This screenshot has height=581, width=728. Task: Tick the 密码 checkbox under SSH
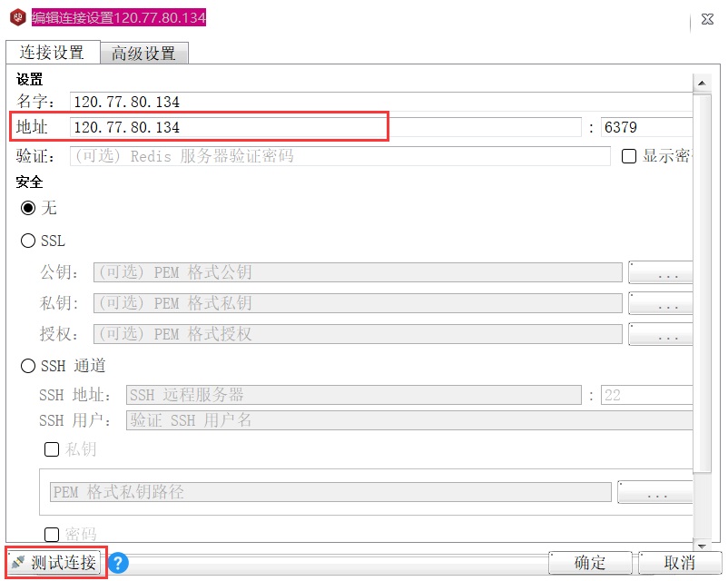[x=52, y=534]
